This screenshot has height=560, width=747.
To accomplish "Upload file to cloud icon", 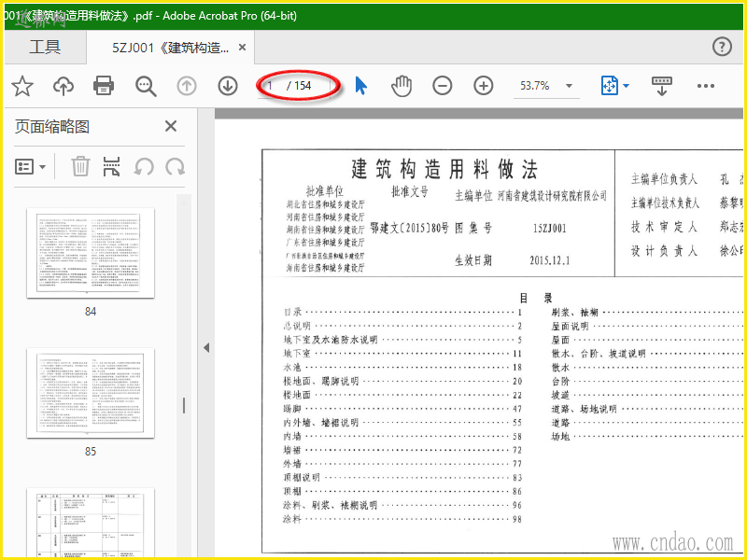I will [63, 86].
